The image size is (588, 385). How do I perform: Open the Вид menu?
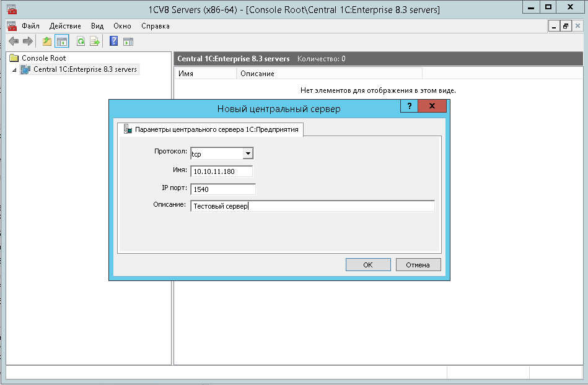click(x=97, y=26)
